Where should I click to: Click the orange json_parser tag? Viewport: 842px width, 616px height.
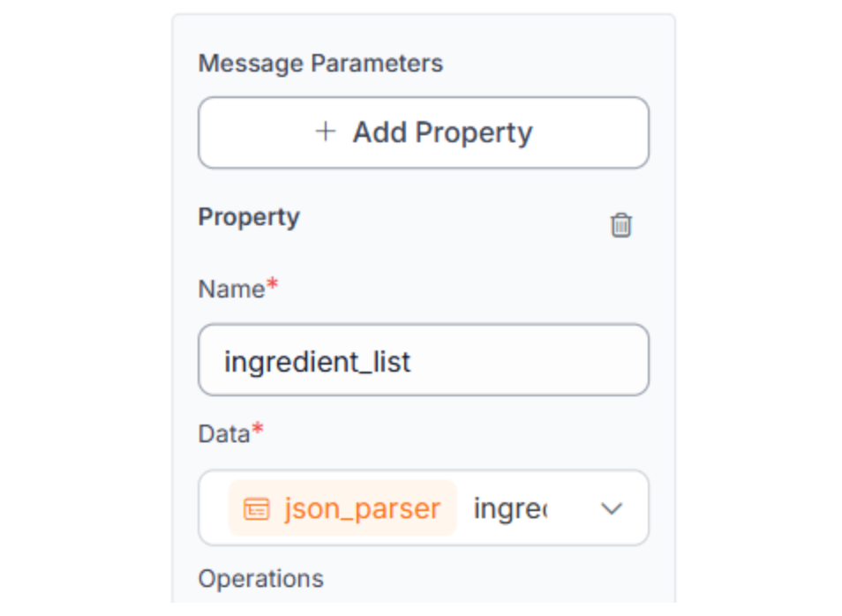point(342,508)
